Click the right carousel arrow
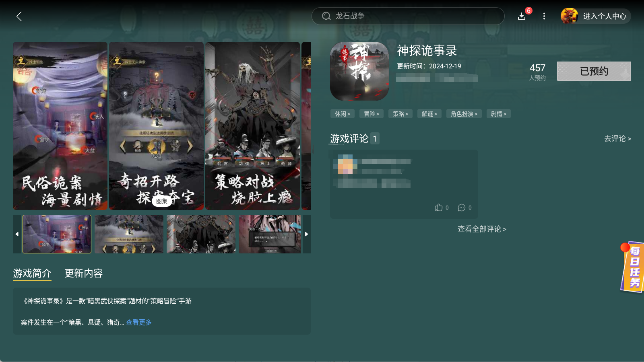 click(306, 234)
